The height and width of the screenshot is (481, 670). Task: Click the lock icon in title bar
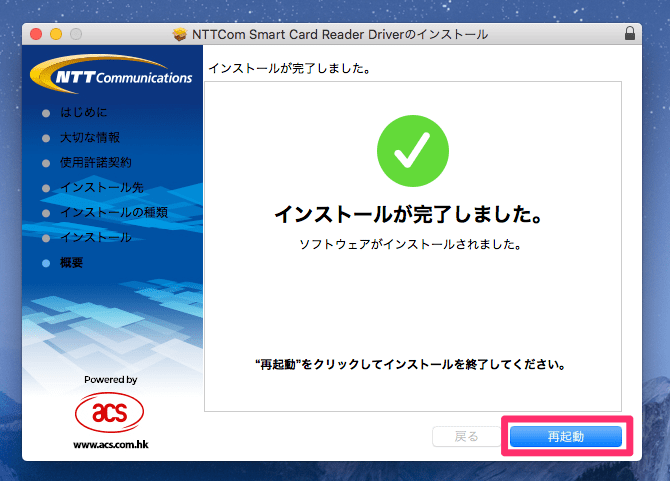tap(630, 33)
